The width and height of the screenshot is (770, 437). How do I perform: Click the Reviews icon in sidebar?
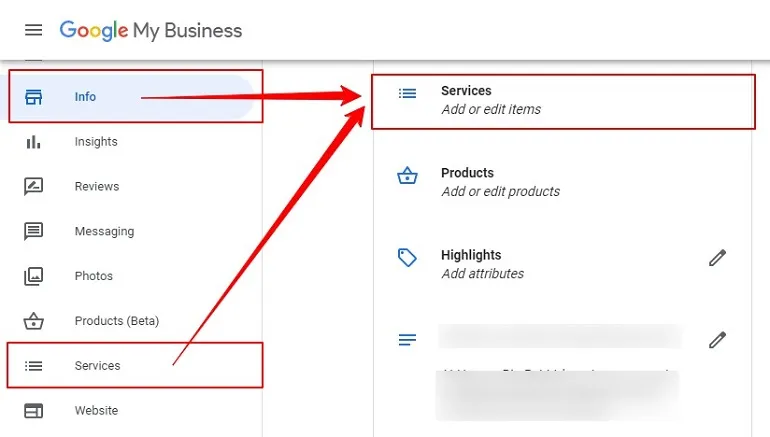point(33,187)
